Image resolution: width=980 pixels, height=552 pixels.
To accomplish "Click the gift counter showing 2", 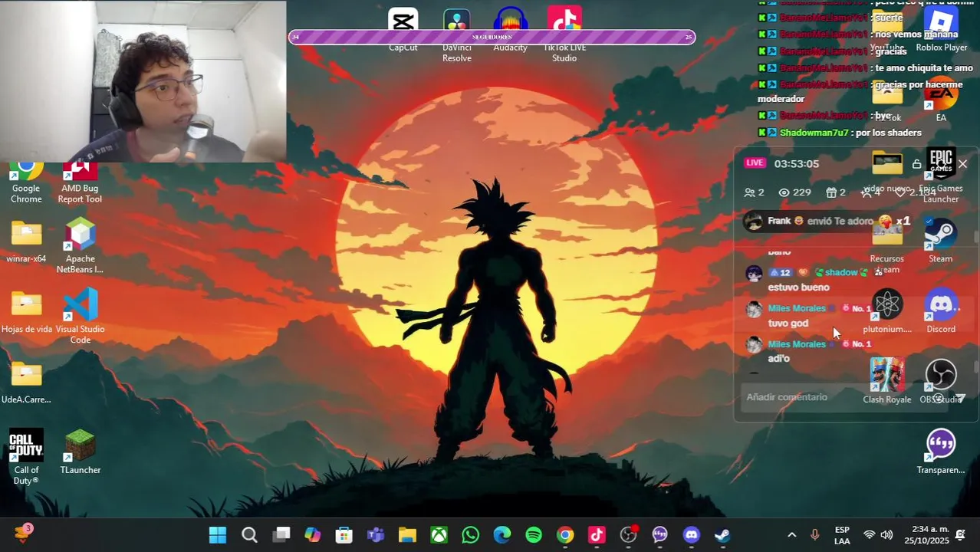I will [836, 192].
